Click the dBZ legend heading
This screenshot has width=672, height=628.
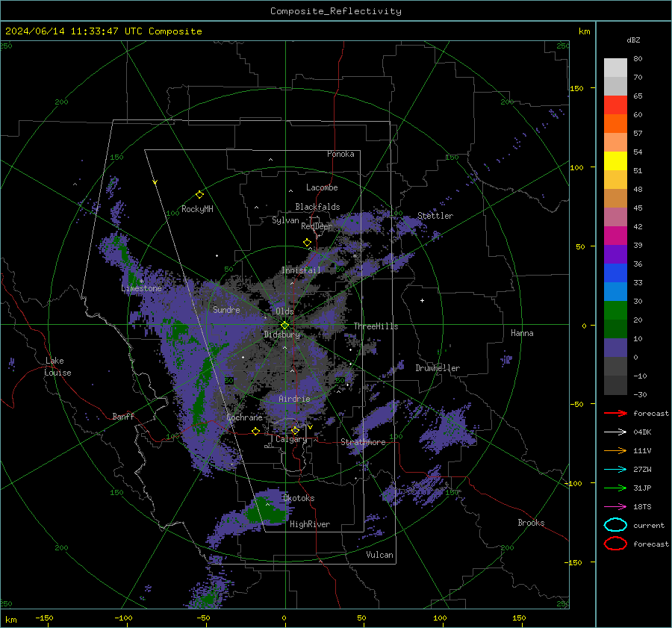click(633, 40)
